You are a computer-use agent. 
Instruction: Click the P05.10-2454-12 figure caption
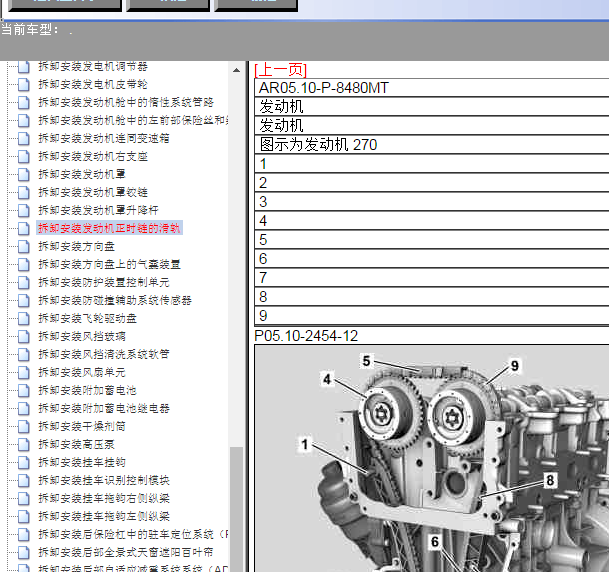pyautogui.click(x=306, y=336)
